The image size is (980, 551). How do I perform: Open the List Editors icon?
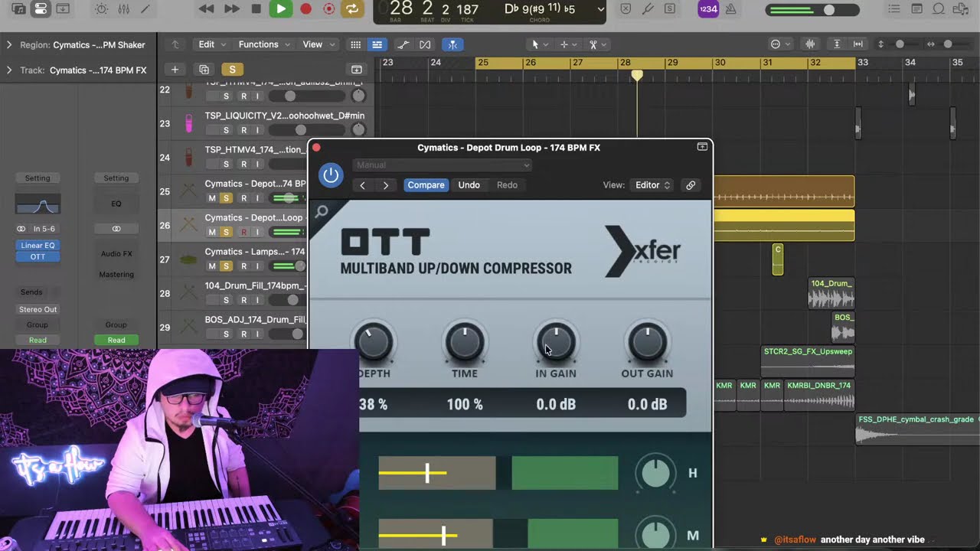[x=895, y=9]
